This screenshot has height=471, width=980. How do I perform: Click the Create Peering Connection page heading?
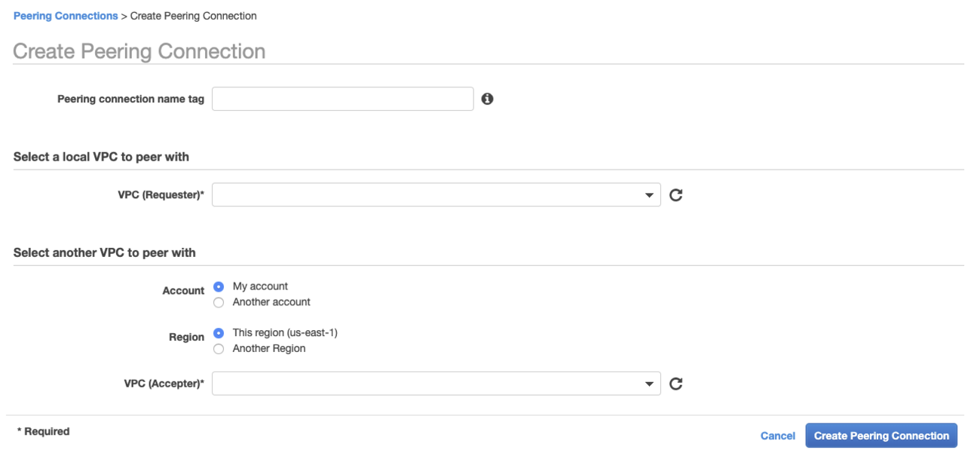pos(139,51)
